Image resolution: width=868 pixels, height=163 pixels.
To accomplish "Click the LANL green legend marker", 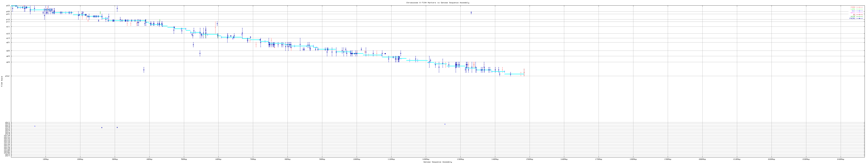I will 859,9.
